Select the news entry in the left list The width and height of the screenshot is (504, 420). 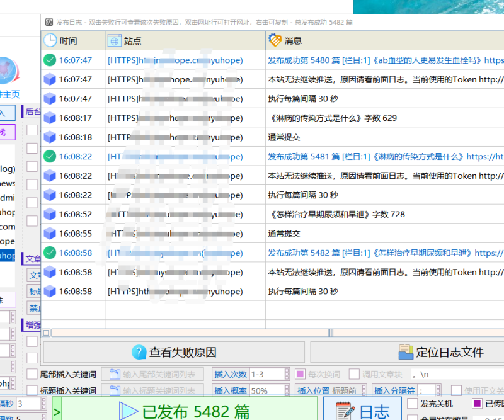tap(8, 183)
